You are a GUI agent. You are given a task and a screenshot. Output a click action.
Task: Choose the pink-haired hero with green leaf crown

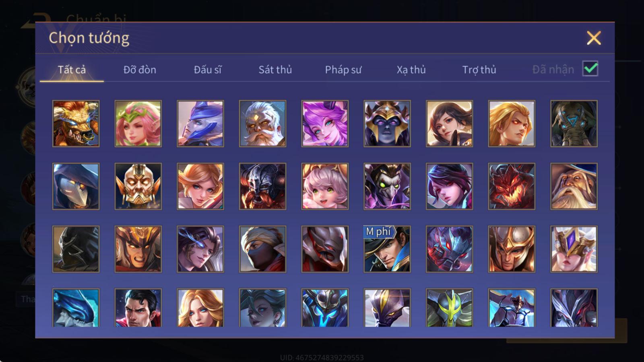tap(138, 123)
